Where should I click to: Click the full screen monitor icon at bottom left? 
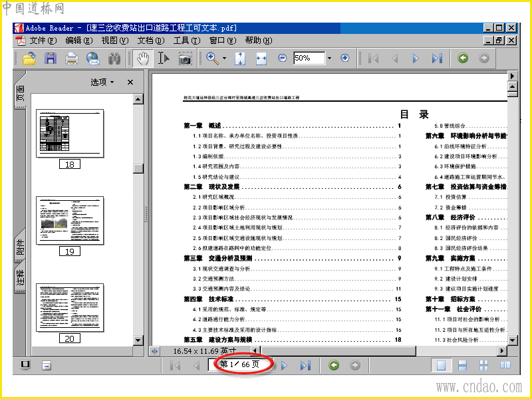[x=25, y=365]
